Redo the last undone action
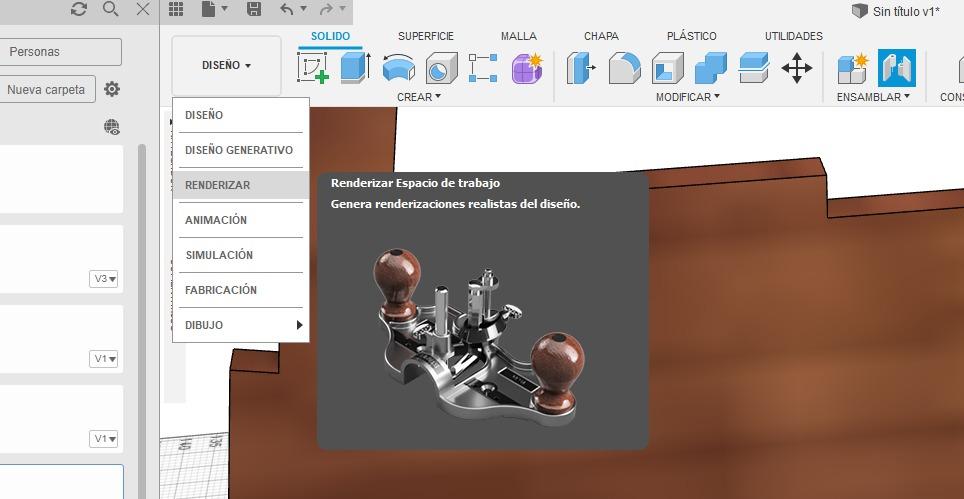964x499 pixels. point(326,9)
